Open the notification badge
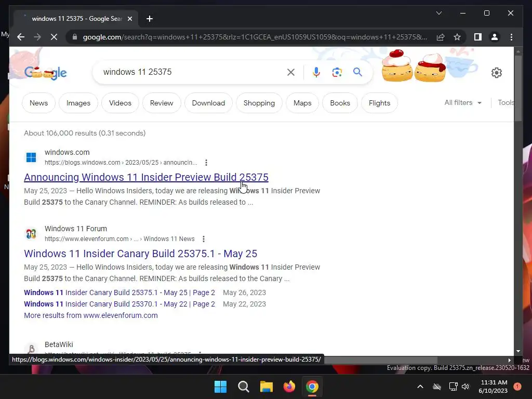Viewport: 532px width, 399px height. click(x=517, y=387)
